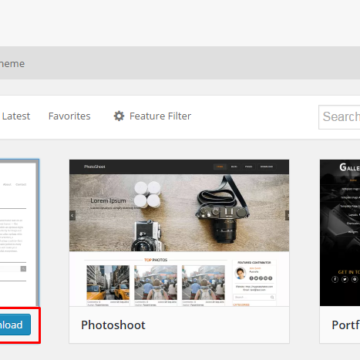The height and width of the screenshot is (360, 360).
Task: Click the gear icon beside Feature Filter
Action: coord(119,116)
